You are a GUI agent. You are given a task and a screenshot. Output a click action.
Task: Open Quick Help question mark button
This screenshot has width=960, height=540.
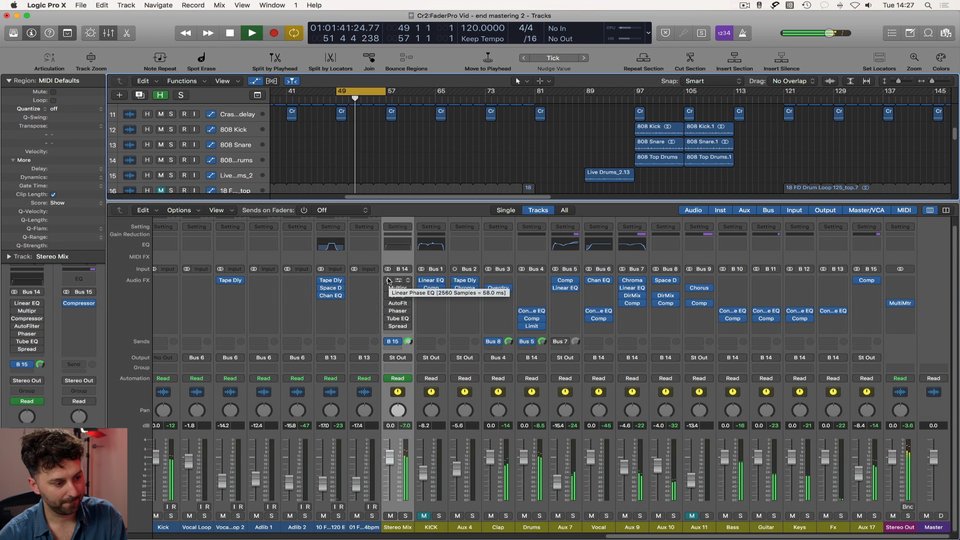click(x=49, y=33)
